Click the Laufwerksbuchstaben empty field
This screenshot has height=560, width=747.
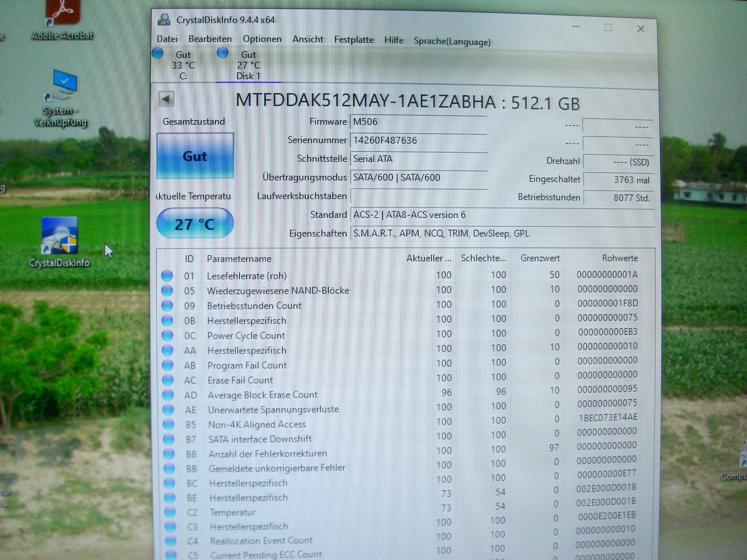pyautogui.click(x=418, y=196)
